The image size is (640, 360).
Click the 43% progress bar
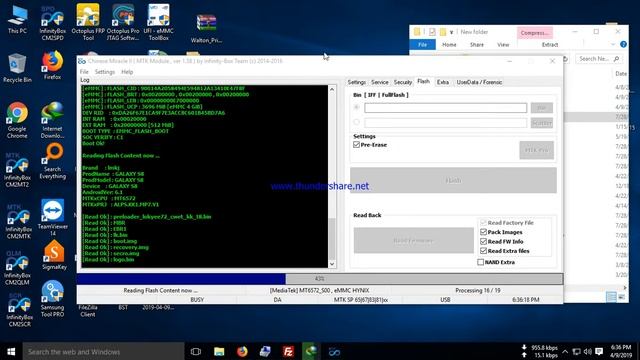tap(320, 279)
